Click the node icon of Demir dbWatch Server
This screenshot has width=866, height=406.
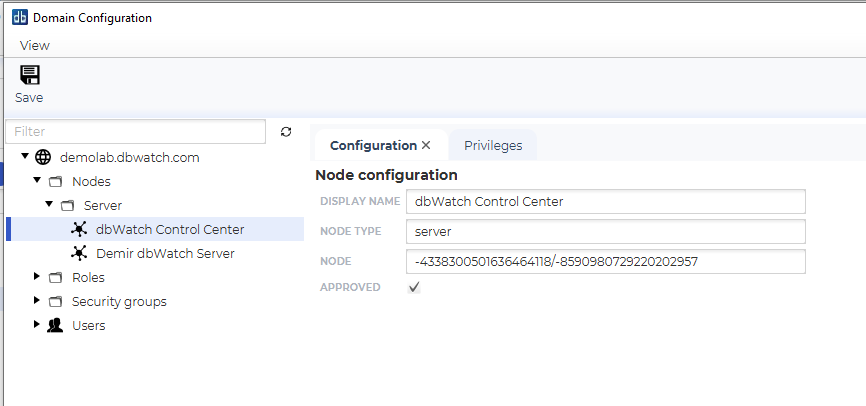pos(79,253)
